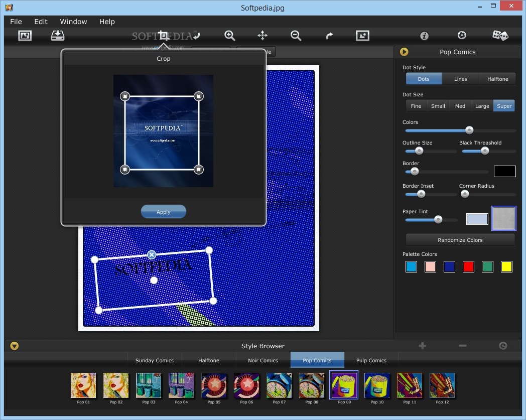Viewport: 526px width, 420px height.
Task: Click the Colors slider handle
Action: (469, 130)
